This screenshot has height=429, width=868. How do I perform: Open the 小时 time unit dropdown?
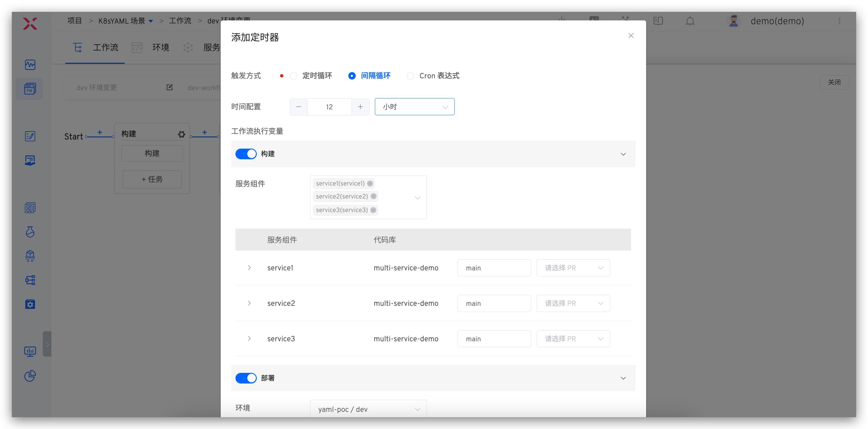point(414,107)
